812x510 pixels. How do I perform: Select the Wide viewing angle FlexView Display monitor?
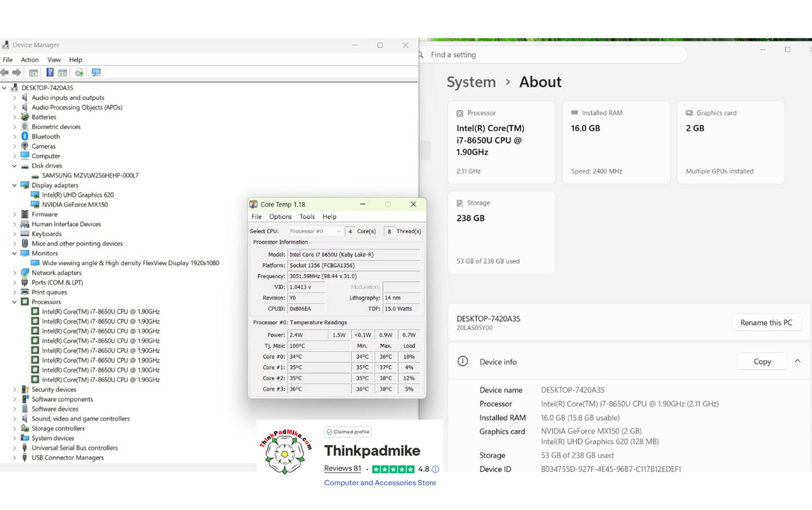130,263
